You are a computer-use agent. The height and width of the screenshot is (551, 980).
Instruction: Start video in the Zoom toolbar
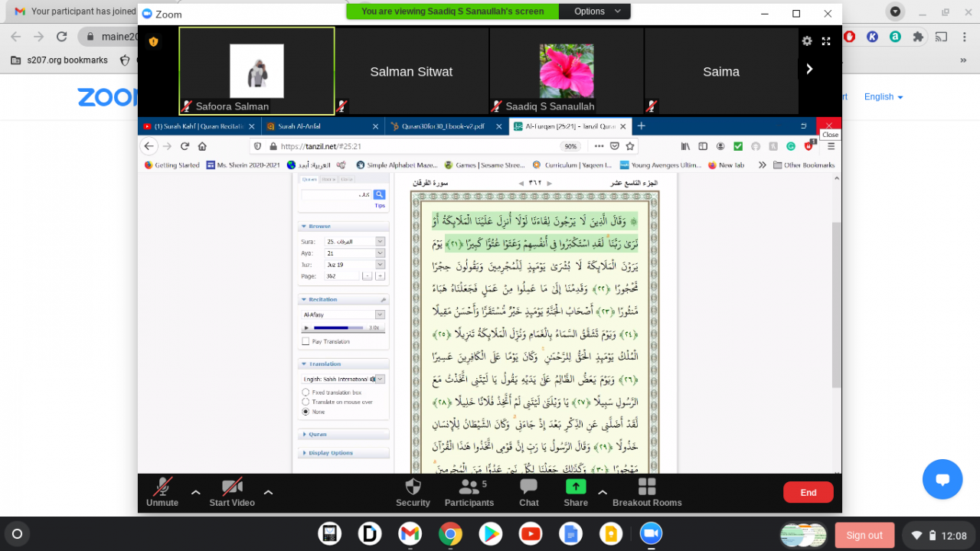pos(232,492)
